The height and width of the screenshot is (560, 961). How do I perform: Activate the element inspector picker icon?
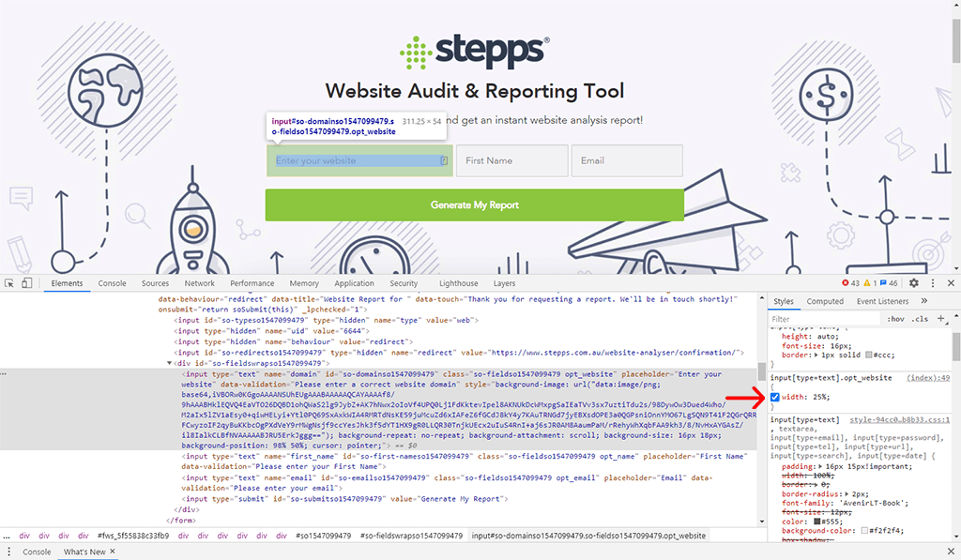[x=9, y=283]
